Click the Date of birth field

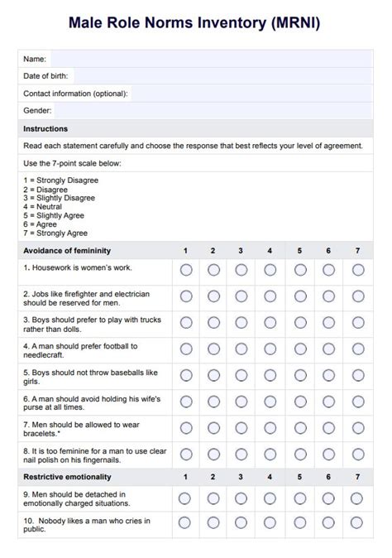(223, 76)
